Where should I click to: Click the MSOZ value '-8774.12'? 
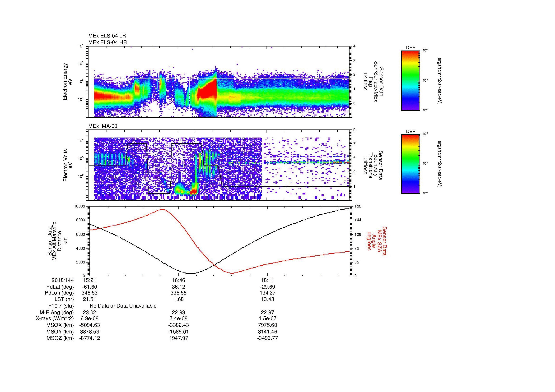(x=89, y=338)
